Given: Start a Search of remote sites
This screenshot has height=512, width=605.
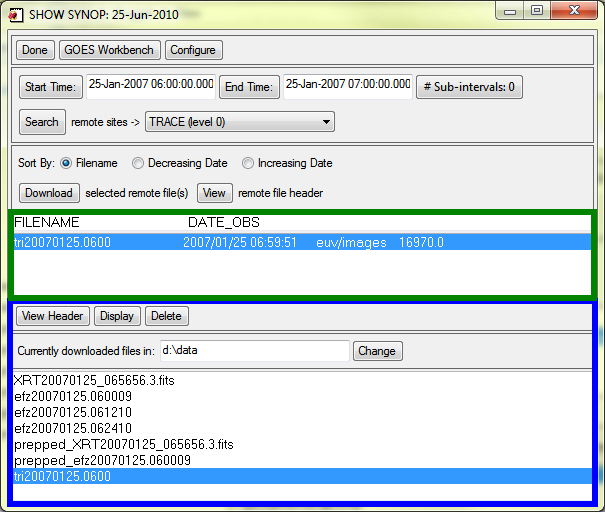Looking at the screenshot, I should pyautogui.click(x=41, y=122).
